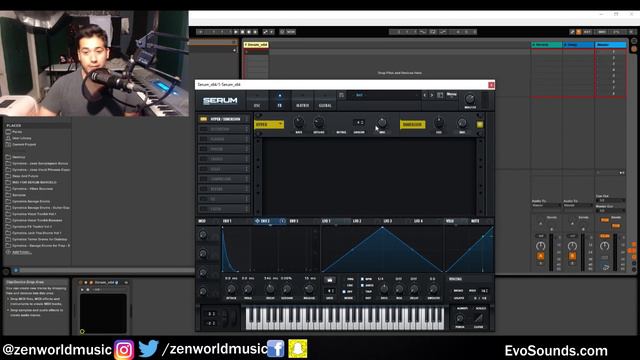
Task: Select the A Reverb return track header
Action: 547,44
